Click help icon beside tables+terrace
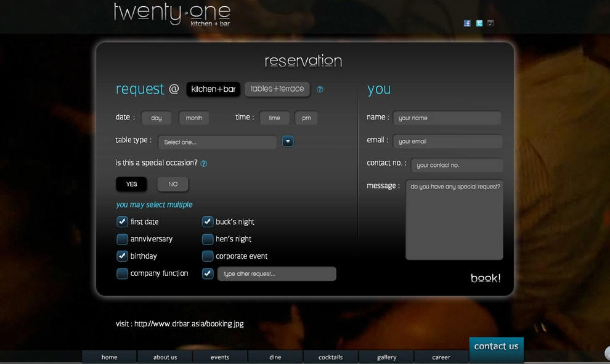Screen dimensions: 610x364 pyautogui.click(x=320, y=89)
